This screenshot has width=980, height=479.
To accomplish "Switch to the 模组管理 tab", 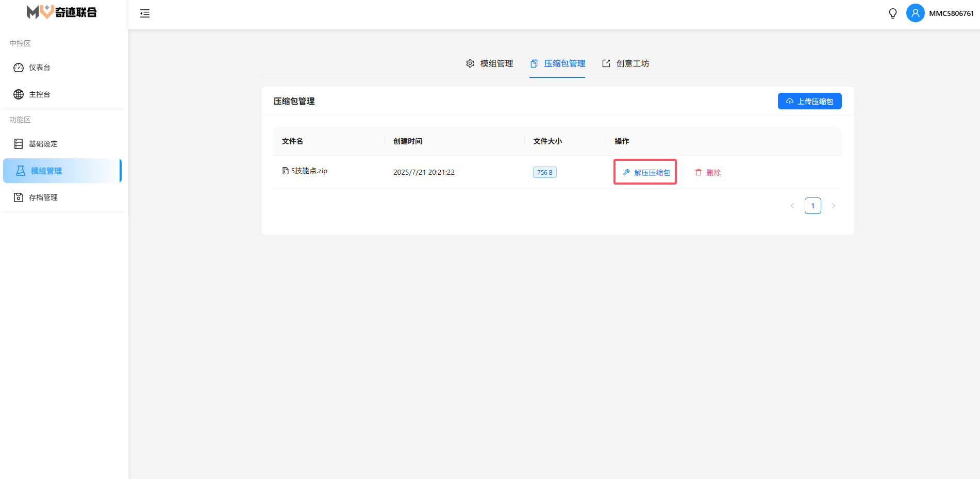I will click(490, 63).
